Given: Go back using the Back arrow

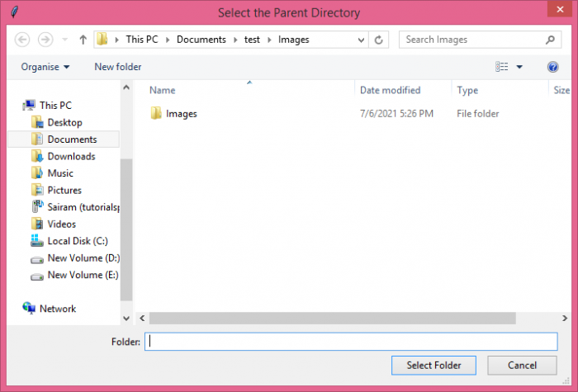Looking at the screenshot, I should click(22, 40).
